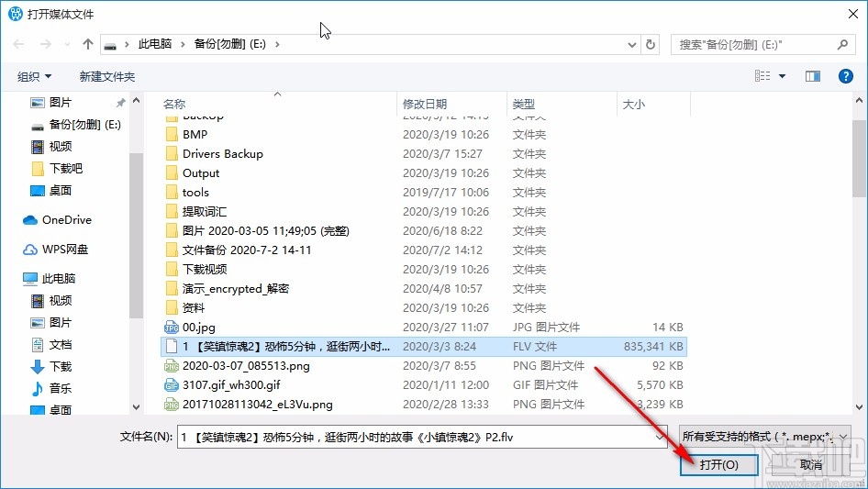
Task: Open the 文件名 history dropdown arrow
Action: 660,437
